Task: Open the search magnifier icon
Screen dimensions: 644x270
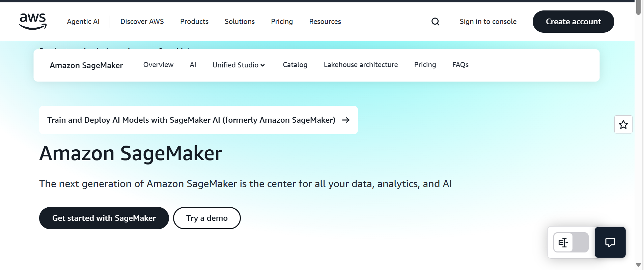Action: pos(435,22)
